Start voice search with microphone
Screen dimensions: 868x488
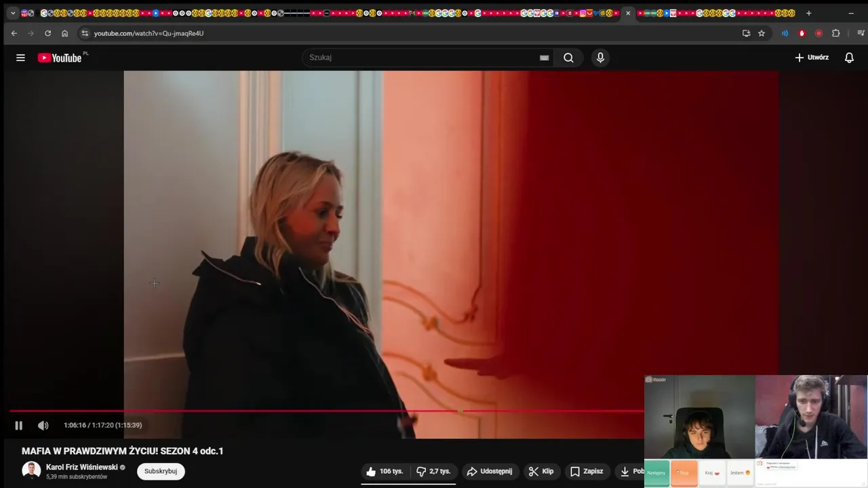(600, 58)
